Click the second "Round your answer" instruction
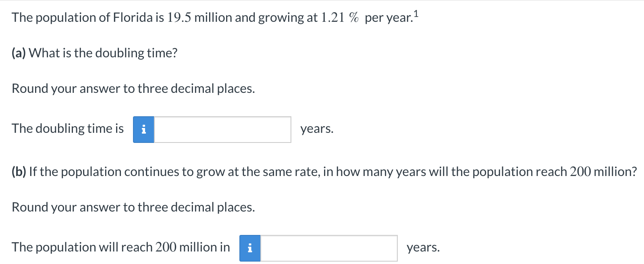Image resolution: width=644 pixels, height=264 pixels. tap(133, 207)
